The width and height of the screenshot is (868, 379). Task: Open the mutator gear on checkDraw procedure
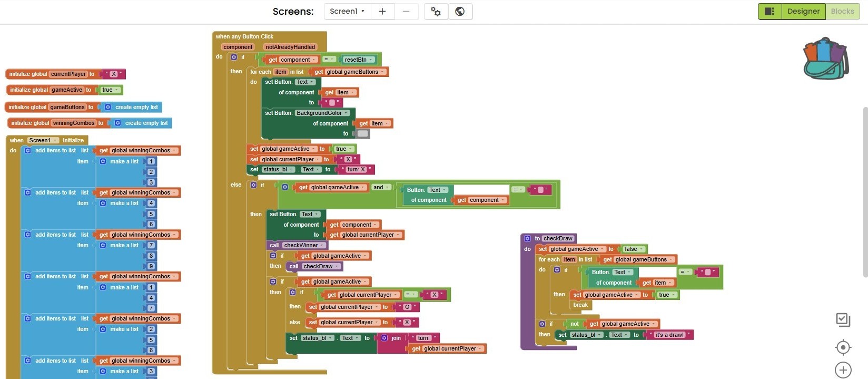(x=527, y=239)
